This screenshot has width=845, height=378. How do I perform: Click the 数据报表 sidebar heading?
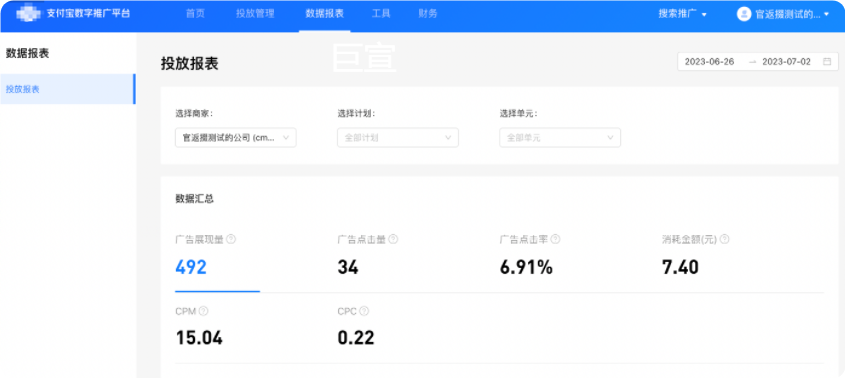(27, 53)
